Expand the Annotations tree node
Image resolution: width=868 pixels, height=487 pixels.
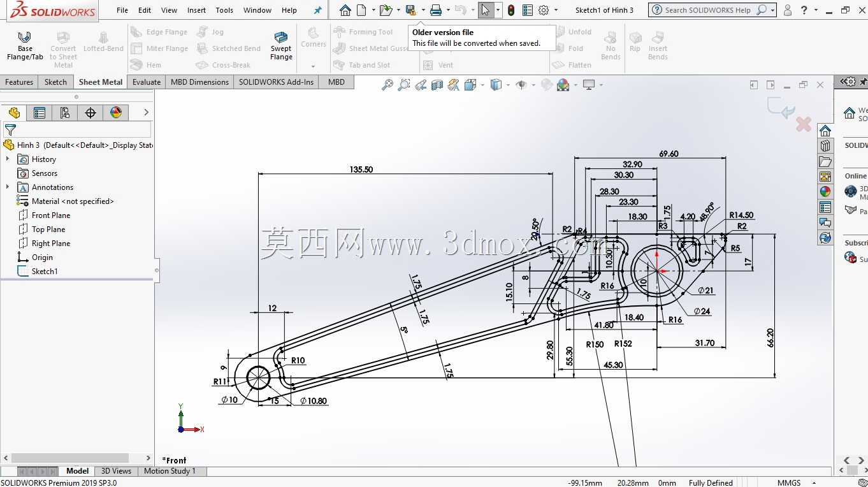click(x=8, y=187)
